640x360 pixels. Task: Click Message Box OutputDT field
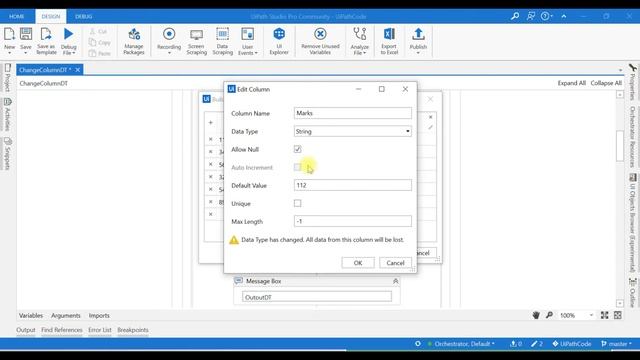pos(317,297)
